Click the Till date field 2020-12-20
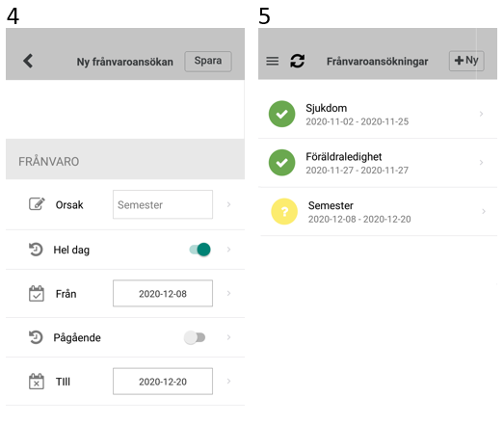This screenshot has width=504, height=424. (x=163, y=382)
